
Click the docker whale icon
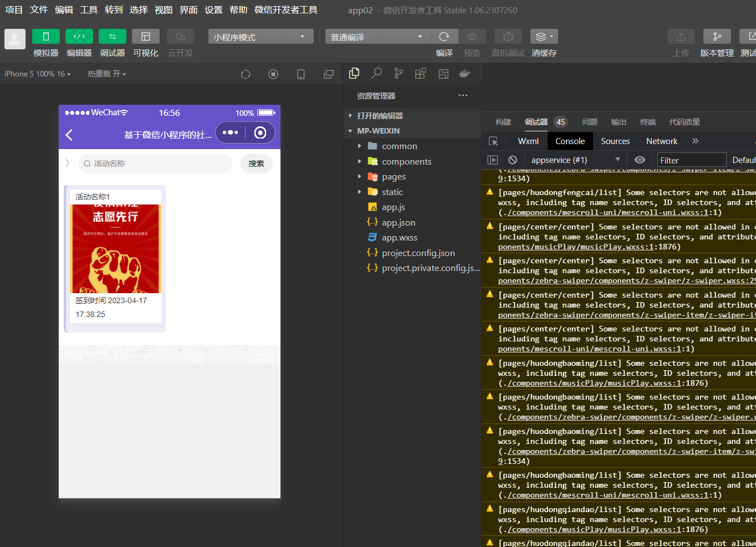465,73
